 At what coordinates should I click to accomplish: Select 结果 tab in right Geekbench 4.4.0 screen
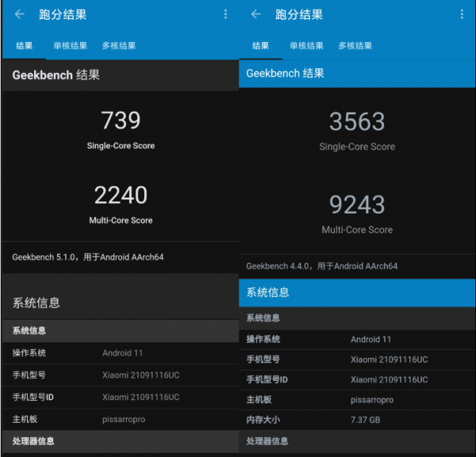pos(260,46)
